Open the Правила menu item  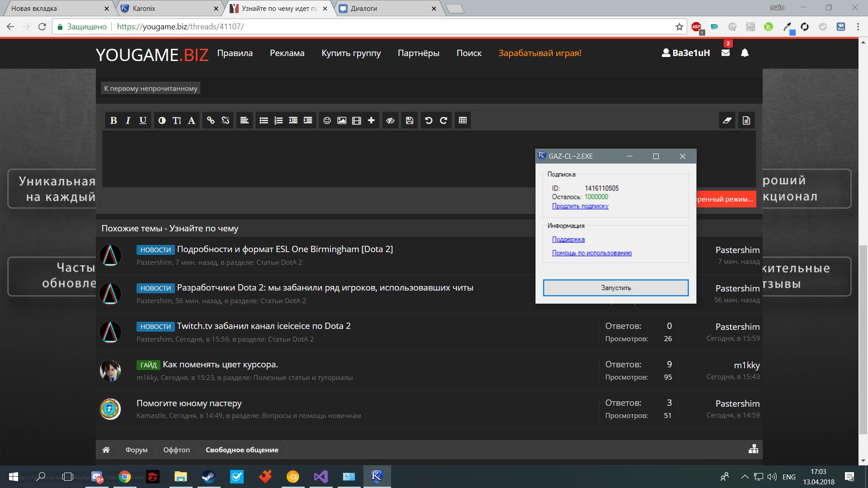(235, 53)
